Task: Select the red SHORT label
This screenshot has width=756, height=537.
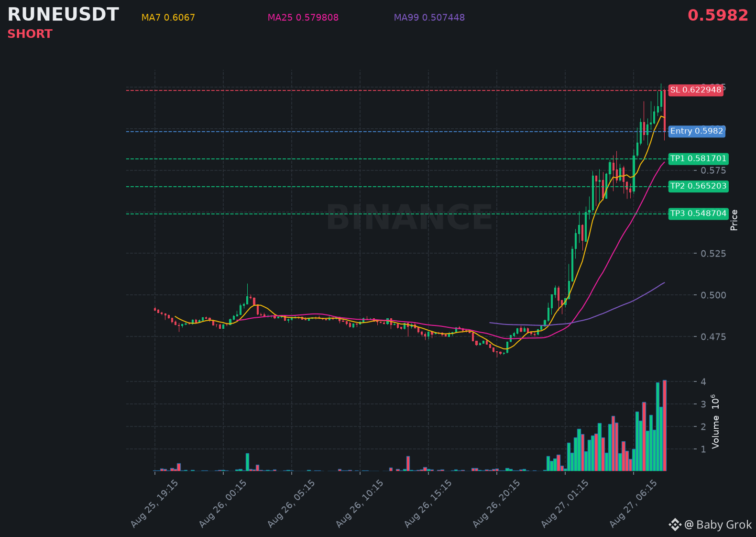Action: (30, 34)
